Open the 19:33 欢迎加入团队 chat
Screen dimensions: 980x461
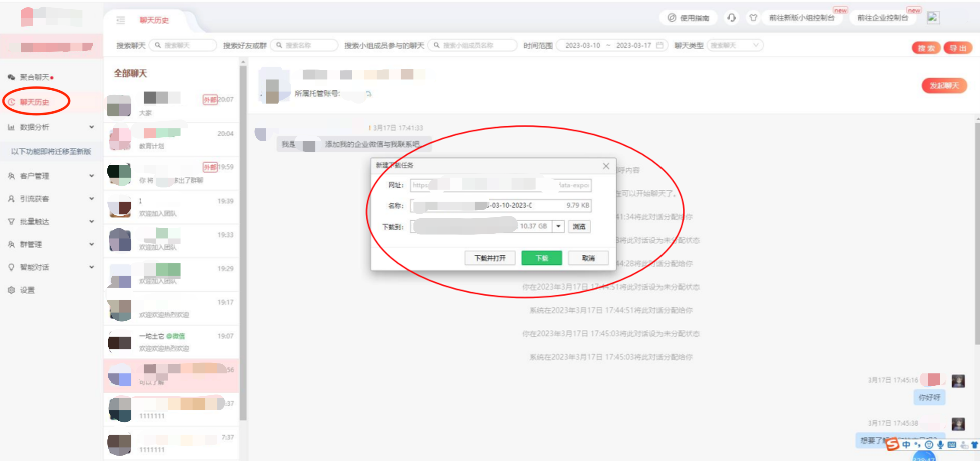point(171,241)
